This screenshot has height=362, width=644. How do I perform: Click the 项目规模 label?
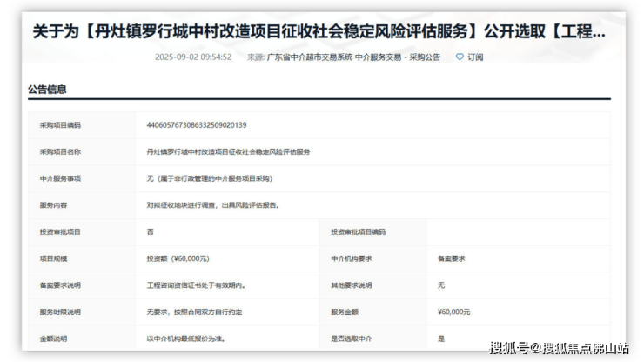coord(53,258)
